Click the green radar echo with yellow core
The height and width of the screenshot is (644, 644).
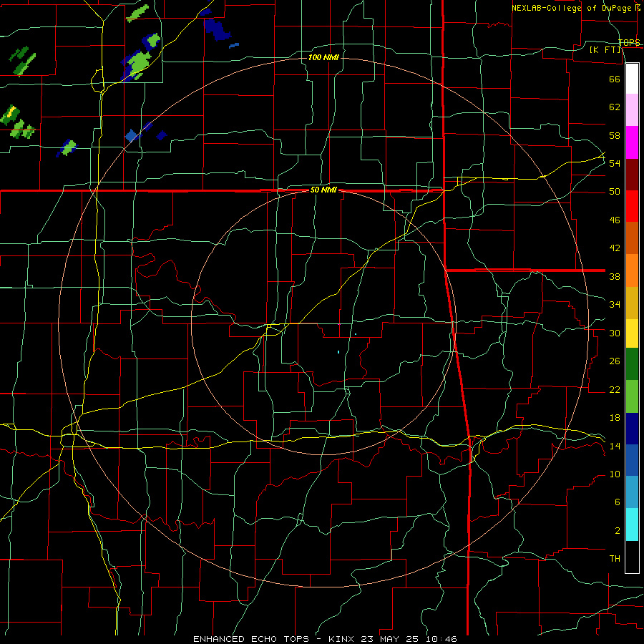tap(10, 114)
